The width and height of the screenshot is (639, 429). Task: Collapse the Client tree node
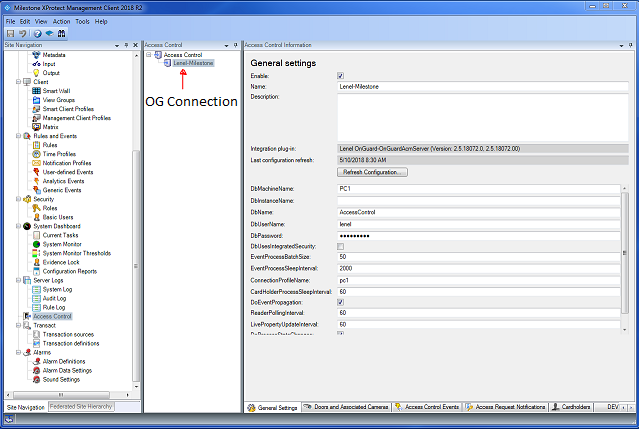(x=18, y=82)
